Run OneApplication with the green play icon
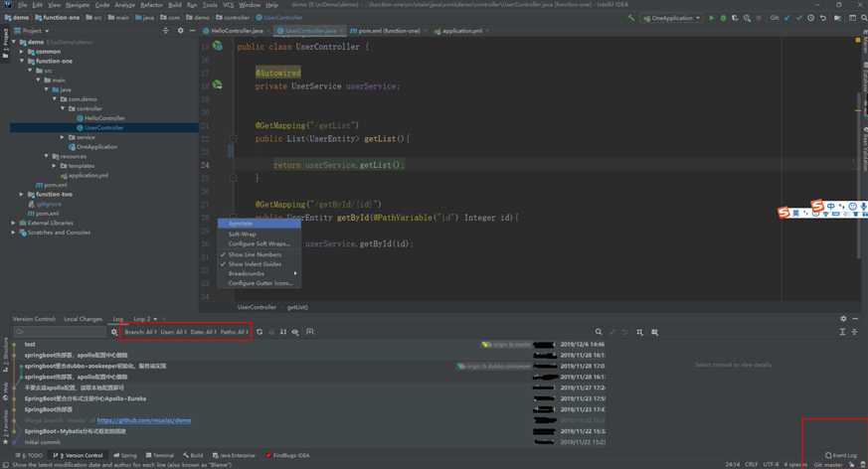 [711, 18]
